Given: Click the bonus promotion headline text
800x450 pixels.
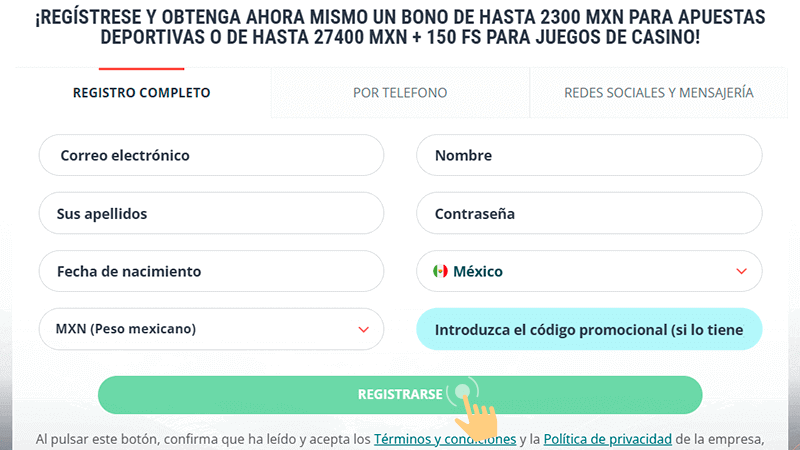Looking at the screenshot, I should click(x=400, y=27).
